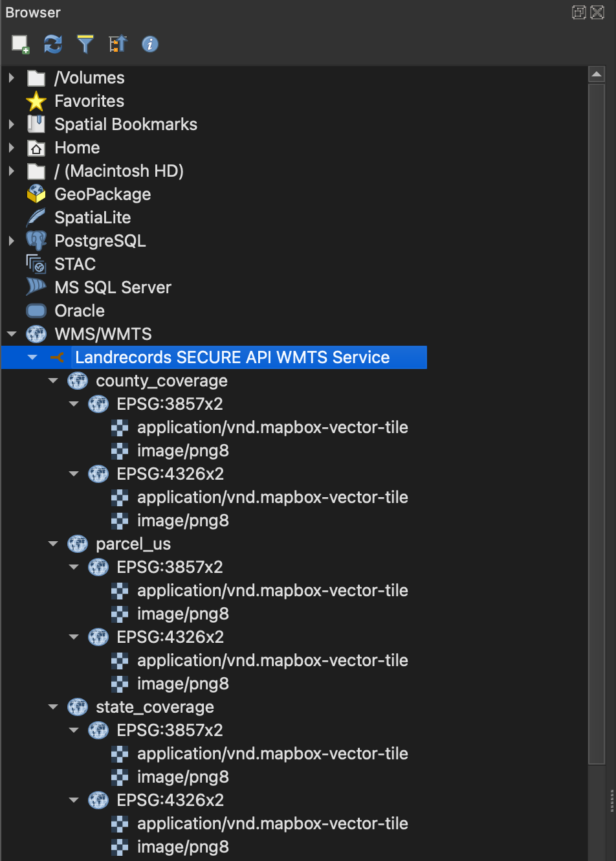Screen dimensions: 616x861
Task: Select Landrecords SECURE API WMTS Service
Action: (232, 357)
